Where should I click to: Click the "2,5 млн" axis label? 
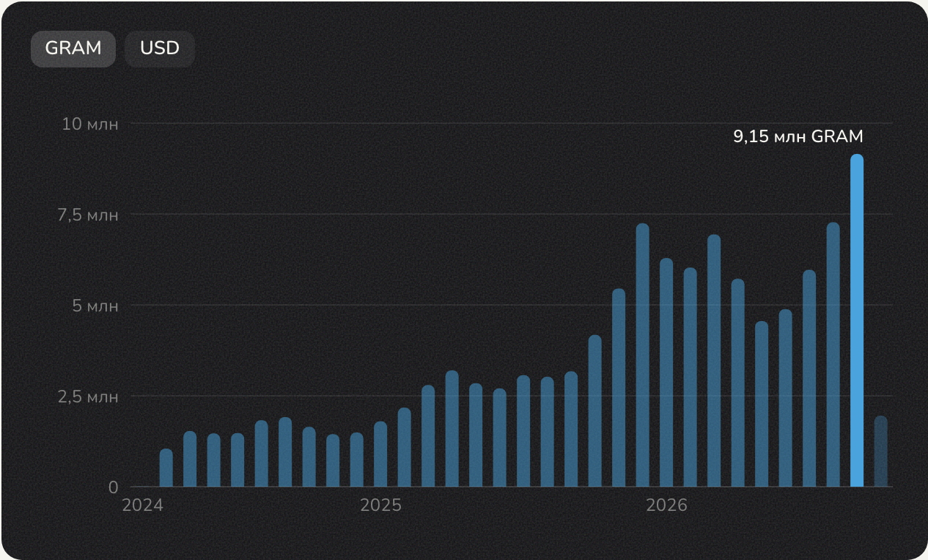pyautogui.click(x=89, y=397)
